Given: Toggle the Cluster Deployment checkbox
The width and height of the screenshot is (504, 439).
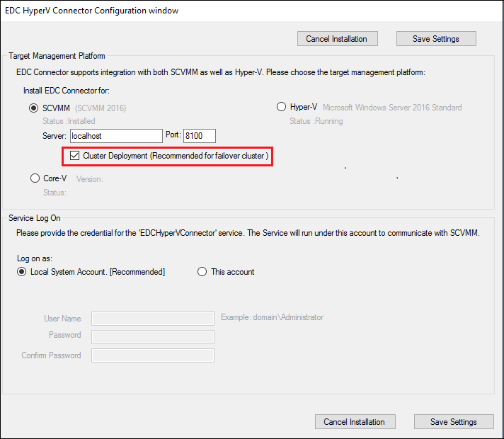Looking at the screenshot, I should click(x=74, y=156).
